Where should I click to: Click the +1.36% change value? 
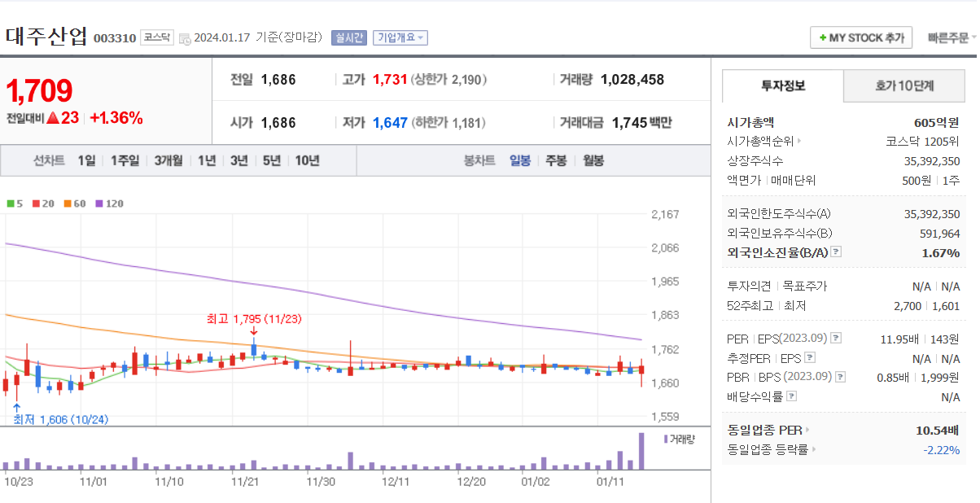tap(116, 118)
